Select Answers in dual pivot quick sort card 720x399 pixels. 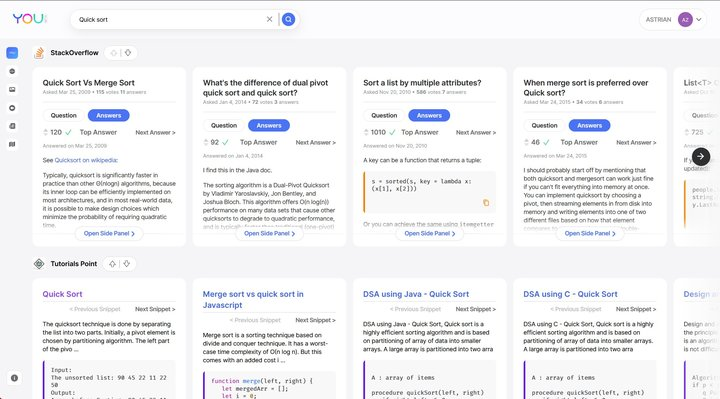tap(269, 125)
